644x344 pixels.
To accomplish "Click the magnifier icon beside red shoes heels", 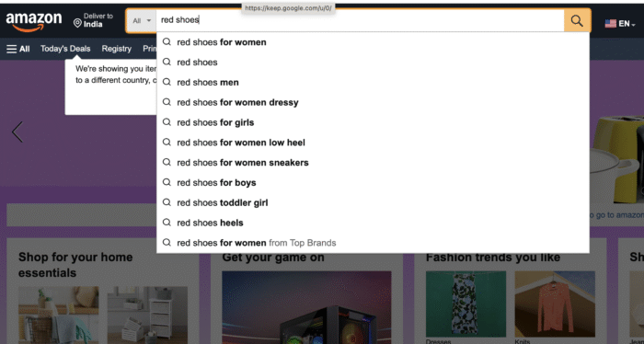I will click(x=167, y=223).
